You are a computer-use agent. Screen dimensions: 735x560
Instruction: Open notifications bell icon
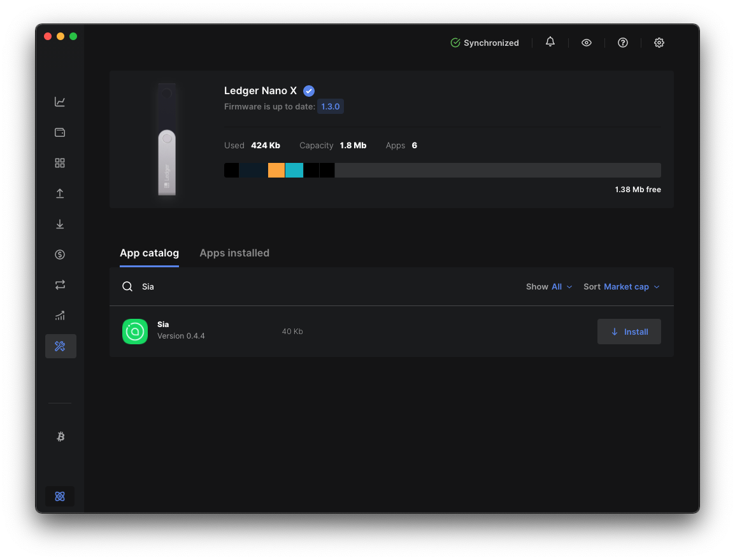click(x=550, y=42)
